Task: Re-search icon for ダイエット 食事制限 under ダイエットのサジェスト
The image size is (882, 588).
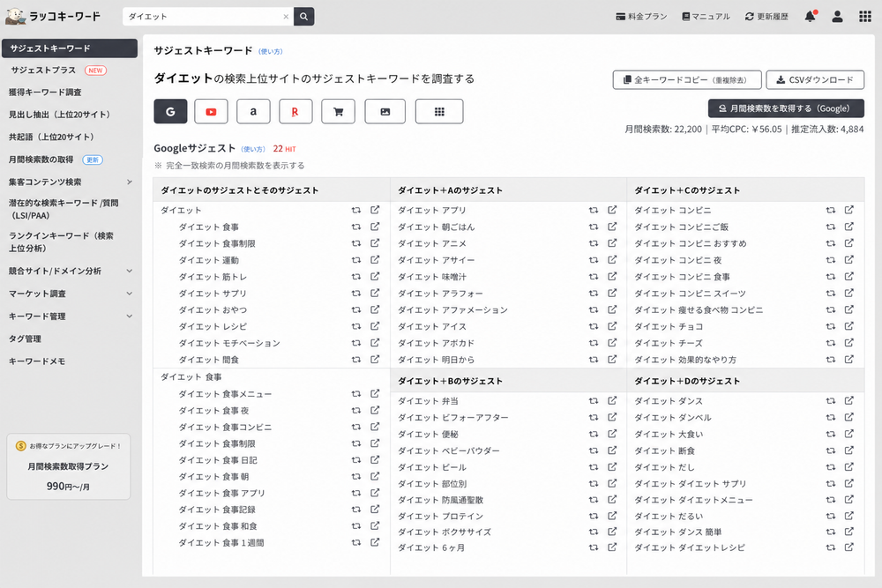Action: [x=356, y=243]
